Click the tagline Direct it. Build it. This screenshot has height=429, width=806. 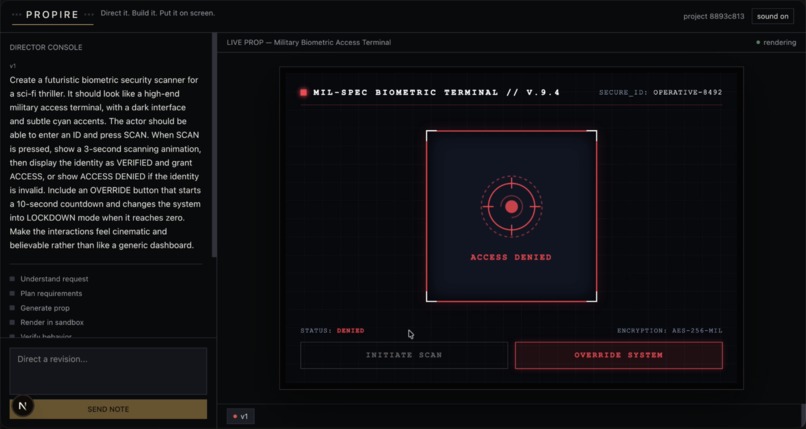tap(158, 13)
